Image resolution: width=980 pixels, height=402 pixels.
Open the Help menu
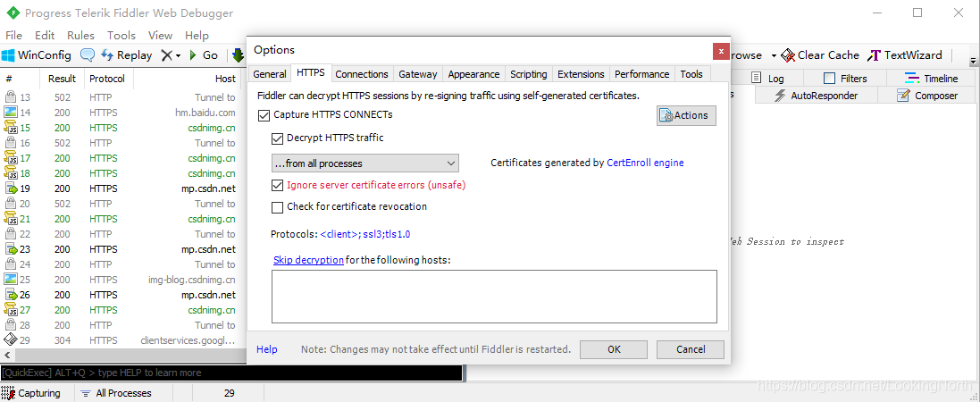coord(197,36)
